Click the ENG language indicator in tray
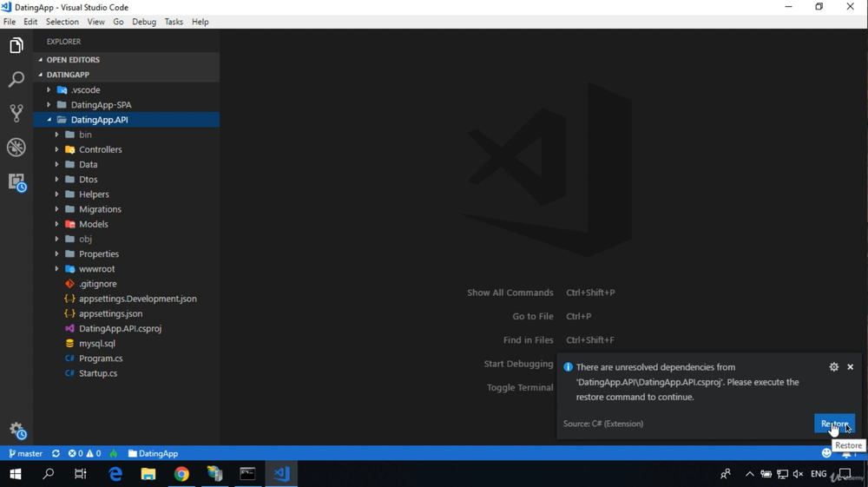Image resolution: width=868 pixels, height=487 pixels. [819, 474]
